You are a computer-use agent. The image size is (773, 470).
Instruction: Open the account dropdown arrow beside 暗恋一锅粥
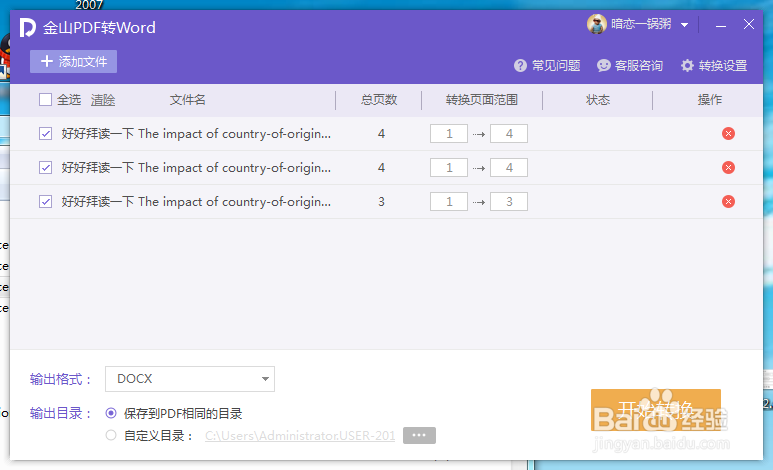click(684, 25)
